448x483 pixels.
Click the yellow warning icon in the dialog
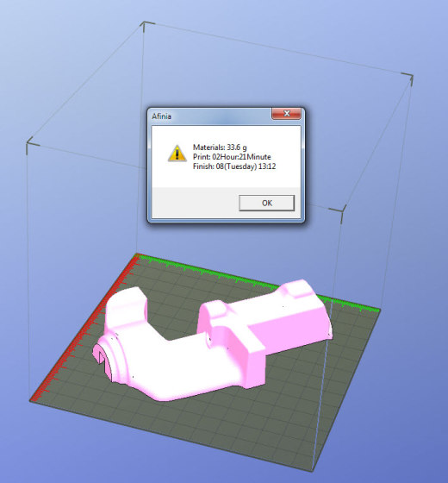point(177,154)
